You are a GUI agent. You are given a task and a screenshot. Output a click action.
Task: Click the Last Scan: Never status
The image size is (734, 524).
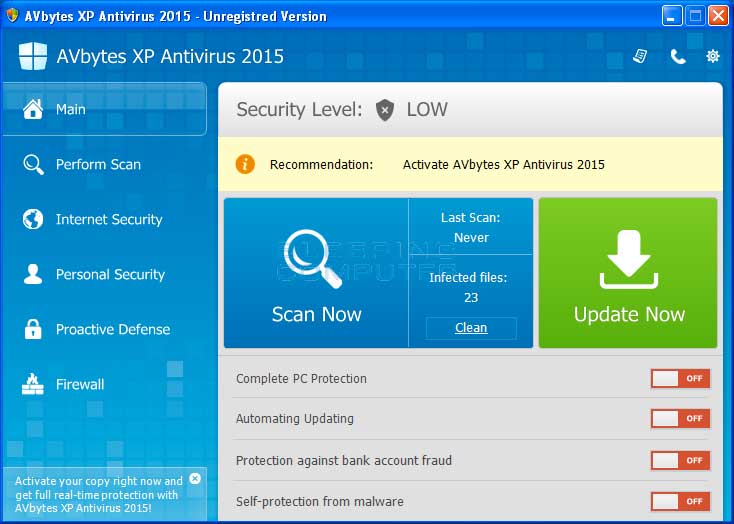point(471,228)
